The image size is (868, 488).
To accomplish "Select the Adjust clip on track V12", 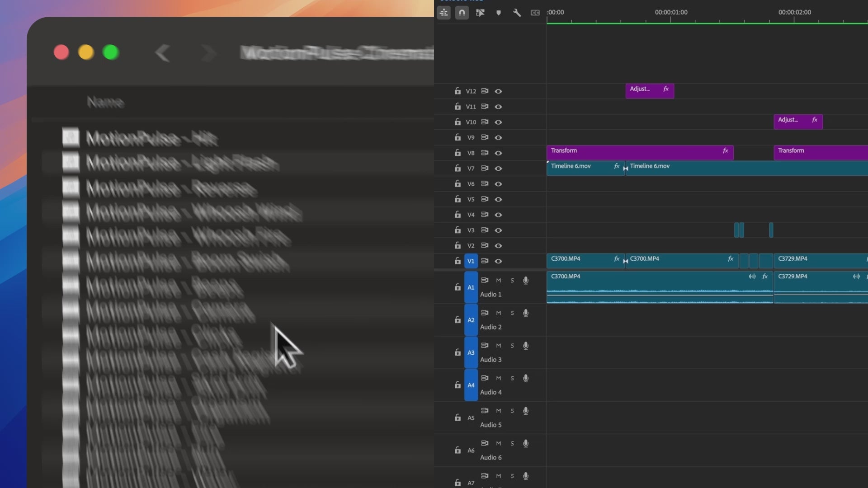I will [650, 91].
